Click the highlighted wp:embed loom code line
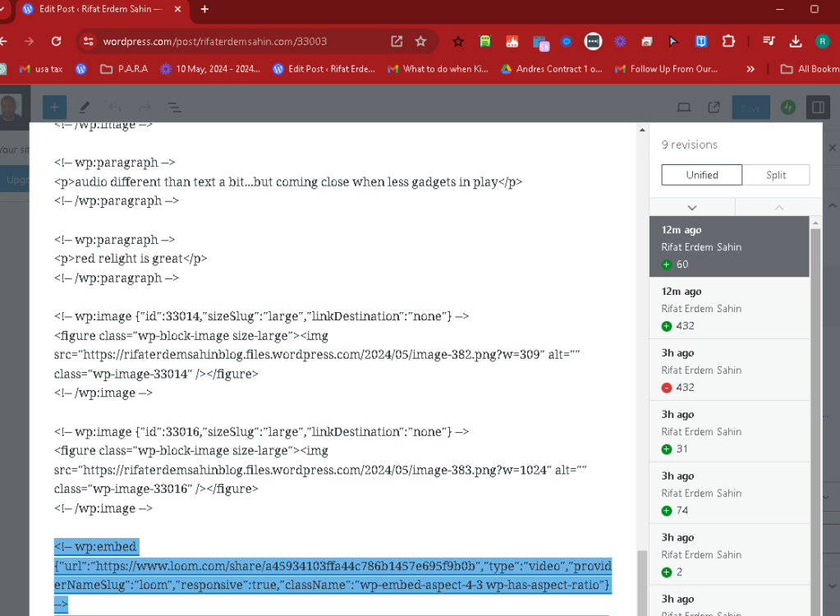 point(333,575)
